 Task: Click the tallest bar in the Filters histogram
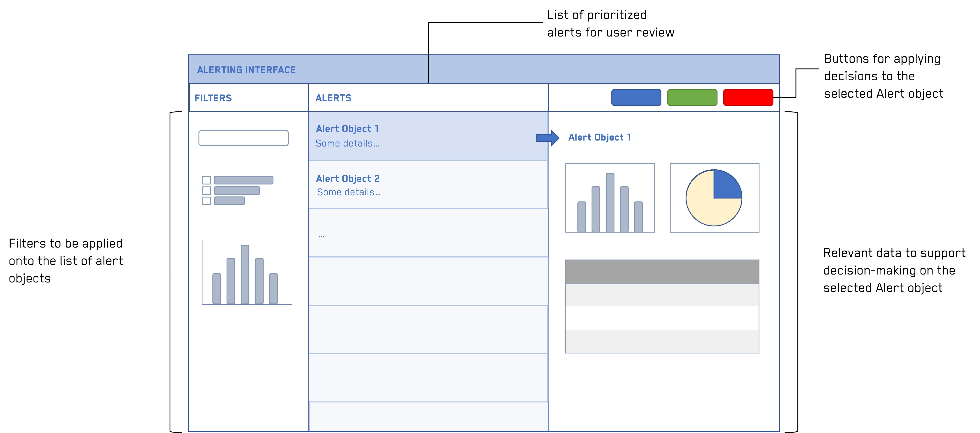245,275
